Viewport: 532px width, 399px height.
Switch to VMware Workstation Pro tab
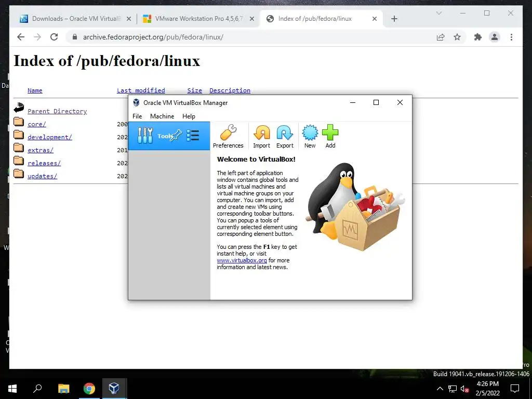pyautogui.click(x=199, y=19)
